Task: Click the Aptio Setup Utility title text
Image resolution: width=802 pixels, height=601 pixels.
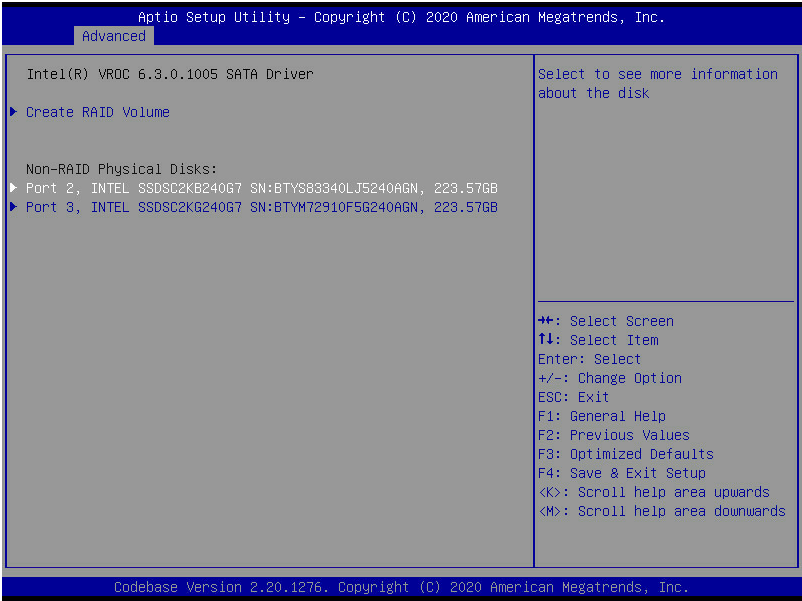Action: tap(402, 17)
